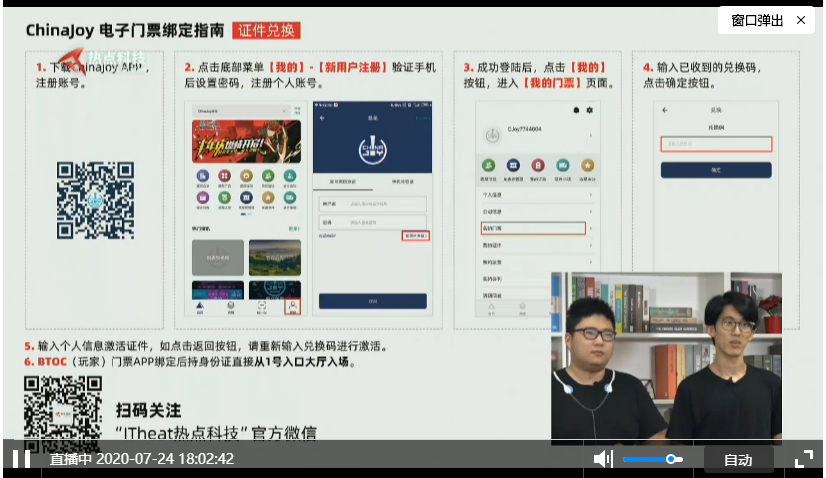The height and width of the screenshot is (478, 826).
Task: Click the red 证件兑换 badge in the video
Action: [266, 31]
